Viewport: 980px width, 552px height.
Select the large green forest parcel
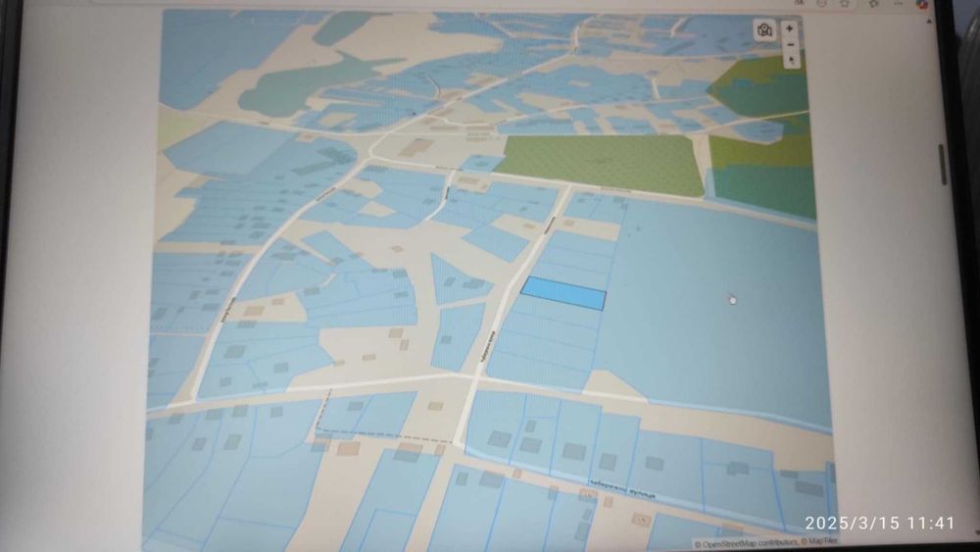pos(603,164)
